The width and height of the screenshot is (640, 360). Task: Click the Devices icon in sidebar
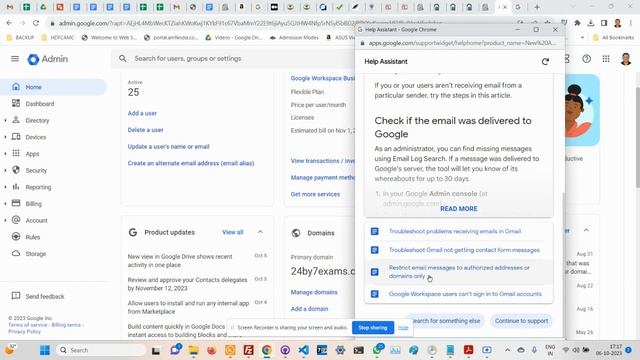click(16, 137)
